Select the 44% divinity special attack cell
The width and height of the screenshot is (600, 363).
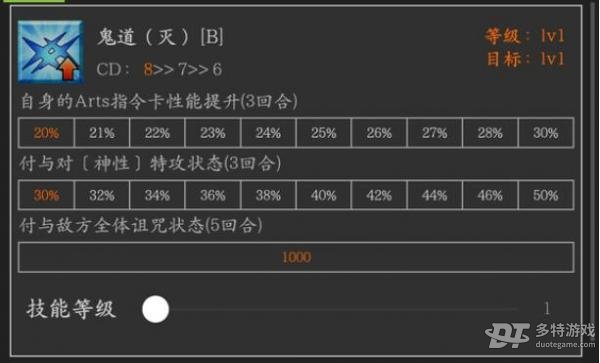434,195
